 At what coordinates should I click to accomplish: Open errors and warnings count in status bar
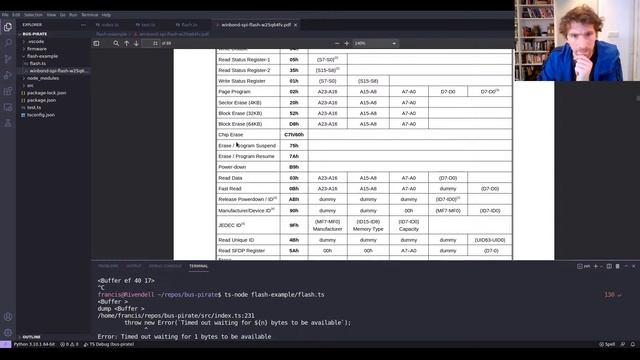[x=69, y=344]
